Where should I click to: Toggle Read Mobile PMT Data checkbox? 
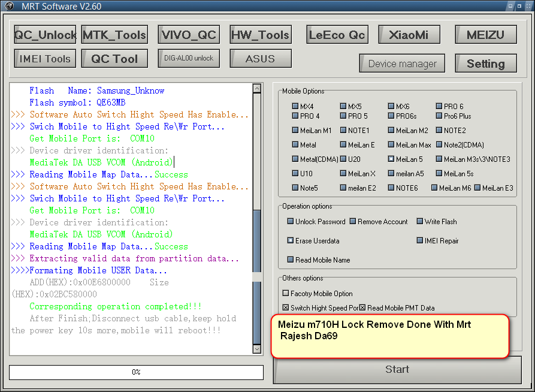point(362,307)
